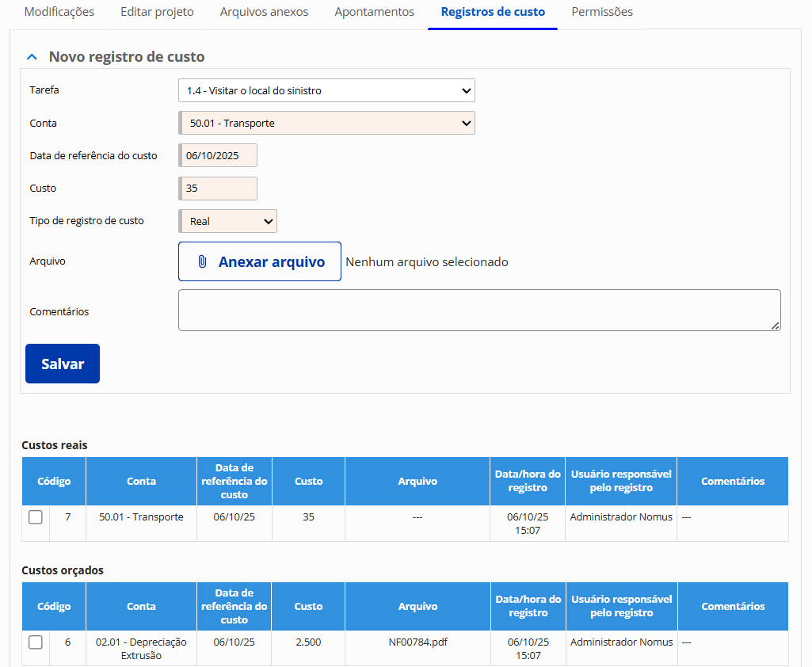Image resolution: width=812 pixels, height=667 pixels.
Task: Switch to the Modificações tab
Action: [59, 12]
